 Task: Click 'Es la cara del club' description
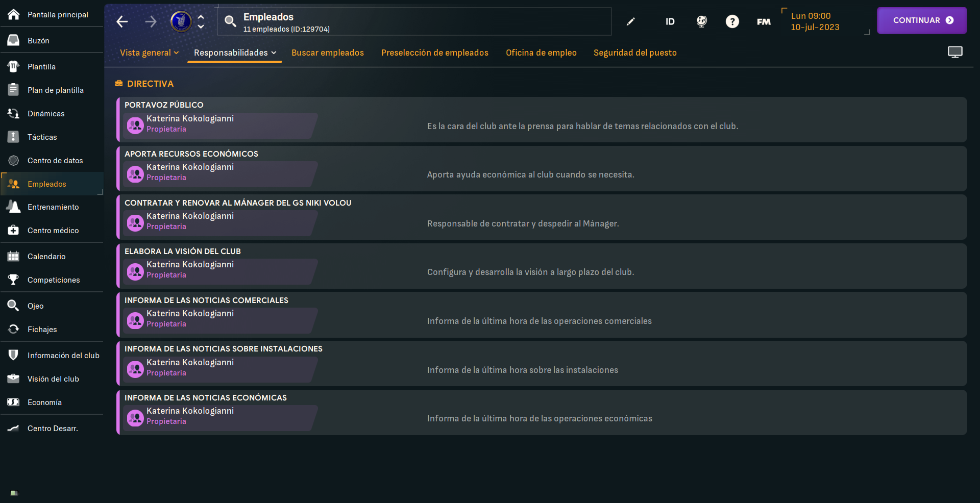pyautogui.click(x=582, y=126)
